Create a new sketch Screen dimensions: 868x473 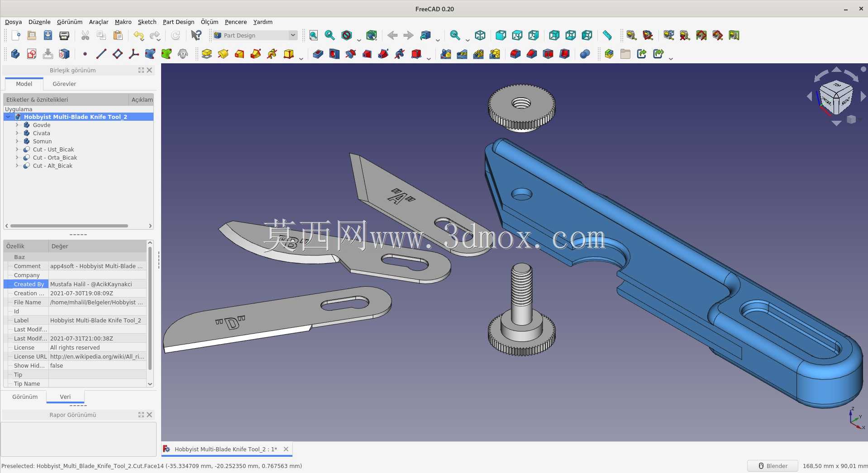click(x=32, y=54)
